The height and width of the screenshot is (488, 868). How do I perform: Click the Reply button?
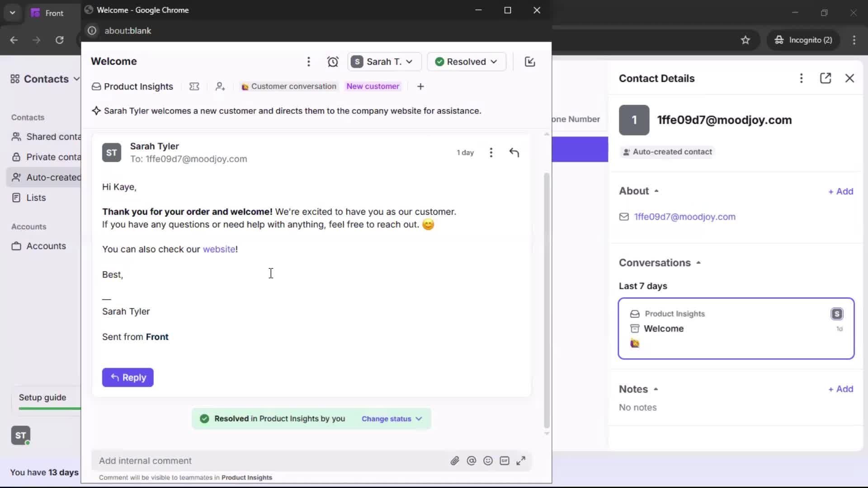[x=128, y=377]
